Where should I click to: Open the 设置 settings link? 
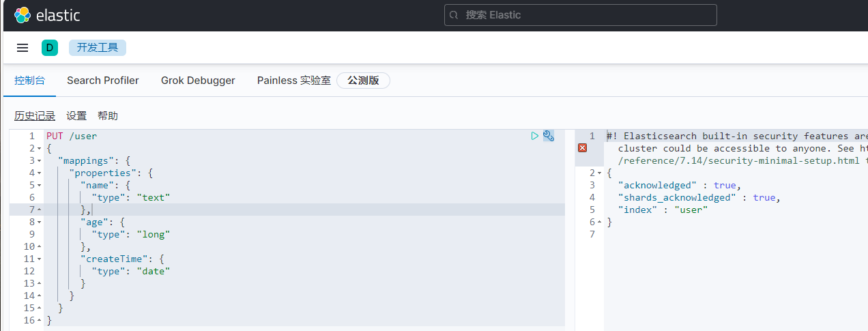tap(76, 116)
